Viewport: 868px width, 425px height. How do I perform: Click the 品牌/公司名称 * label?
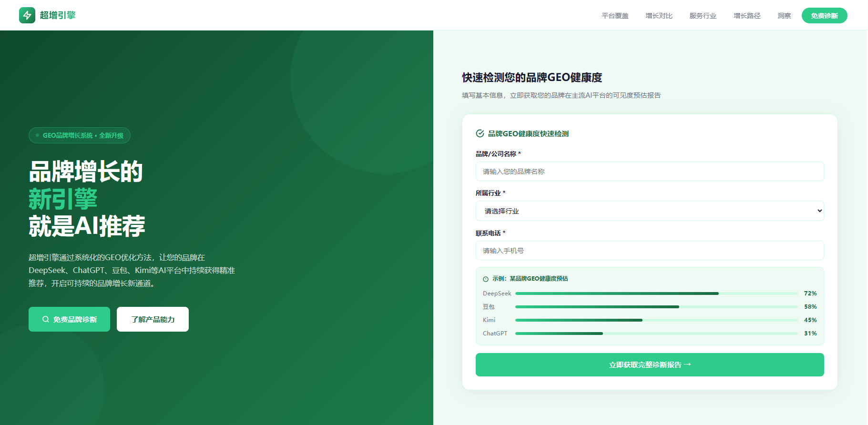tap(498, 154)
